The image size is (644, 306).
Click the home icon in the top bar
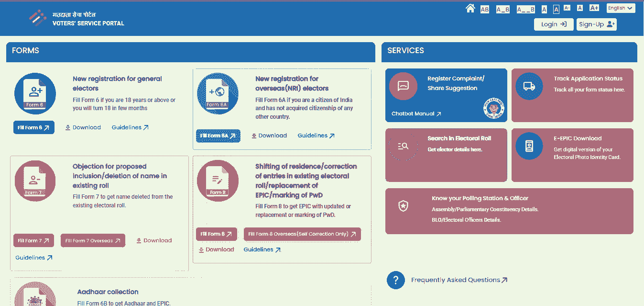(x=470, y=8)
